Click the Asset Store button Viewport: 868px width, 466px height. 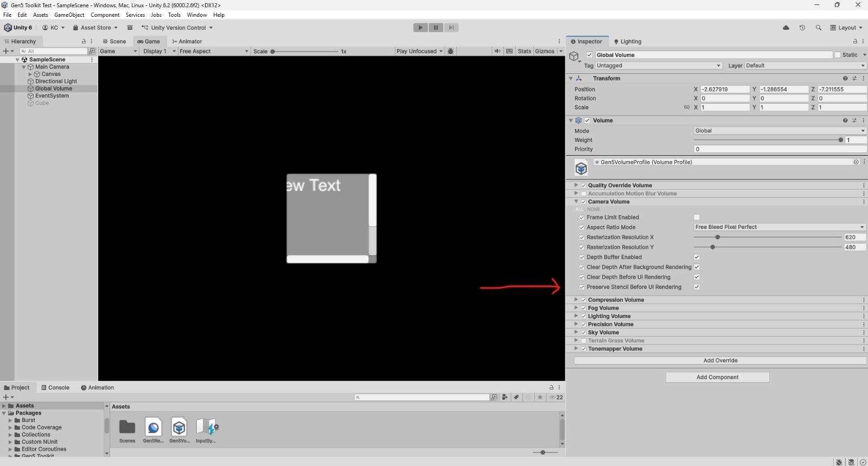point(95,28)
